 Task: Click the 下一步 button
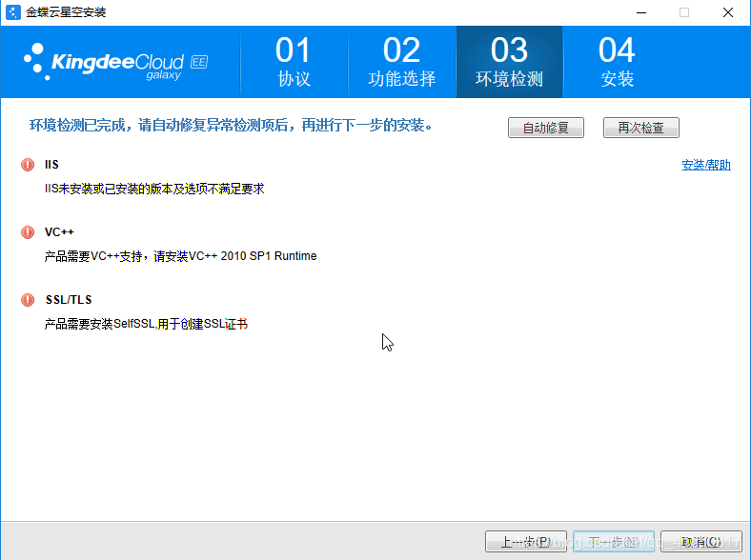click(x=614, y=542)
